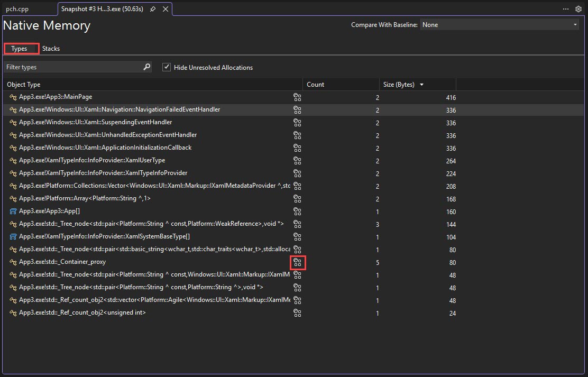
Task: View instances of UnhandledExceptionEventHandler type
Action: tap(298, 135)
